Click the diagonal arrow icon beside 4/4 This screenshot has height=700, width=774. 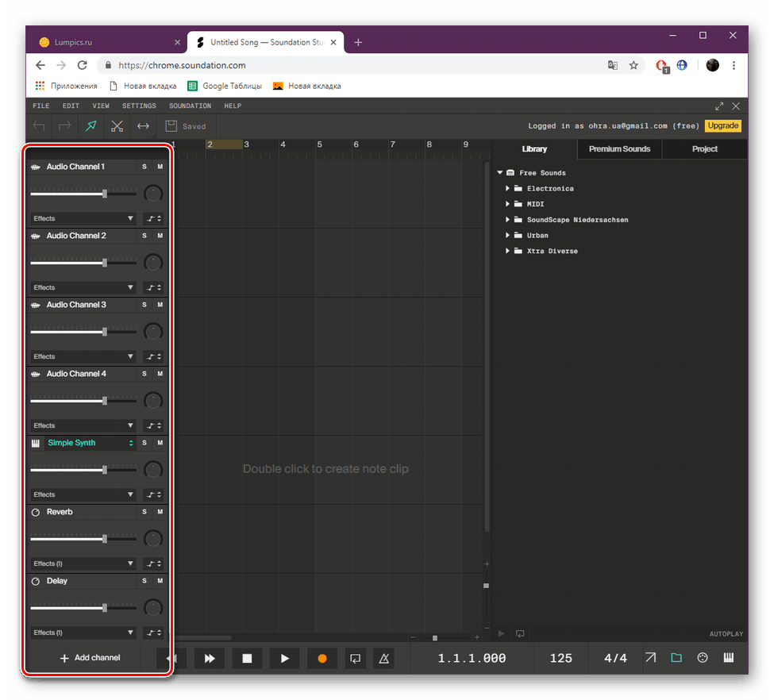651,658
